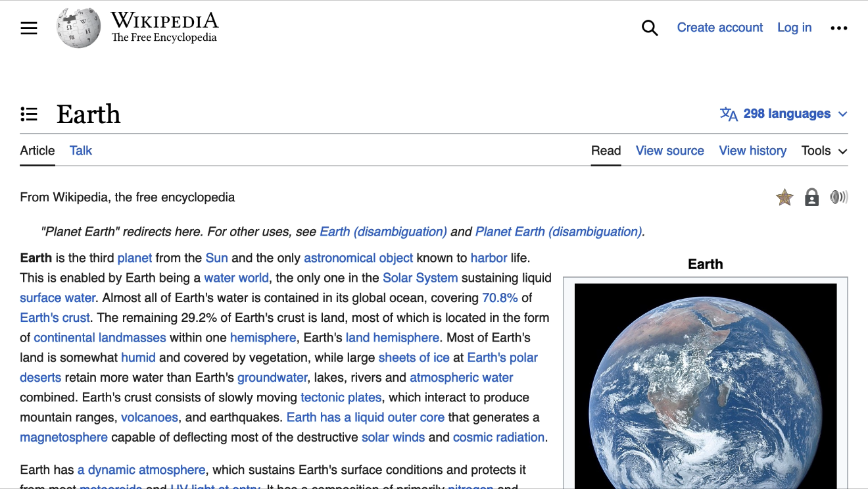Click the page protection padlock icon
The height and width of the screenshot is (489, 868).
812,197
